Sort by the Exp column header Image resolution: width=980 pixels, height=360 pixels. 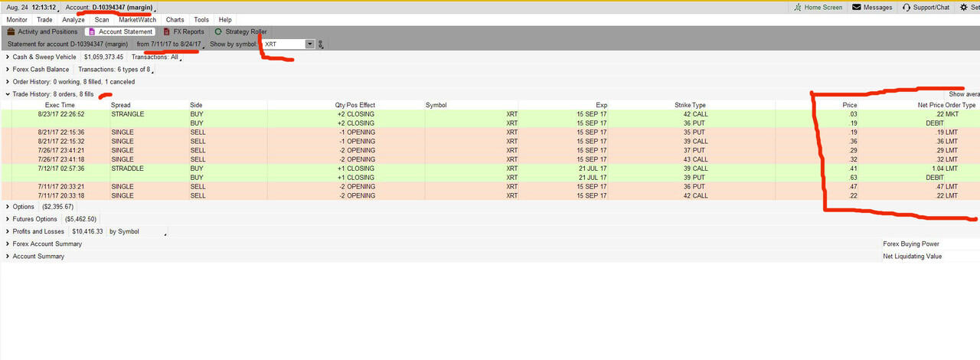(601, 105)
